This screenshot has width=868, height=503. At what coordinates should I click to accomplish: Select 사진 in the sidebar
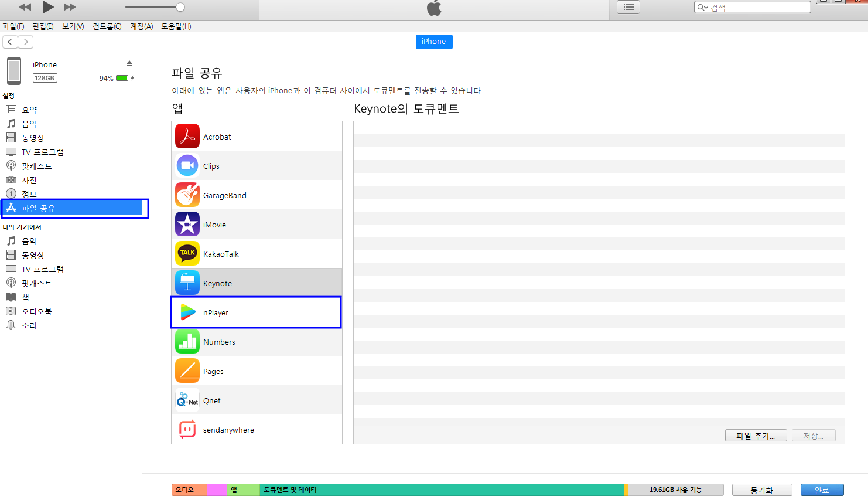(71, 180)
